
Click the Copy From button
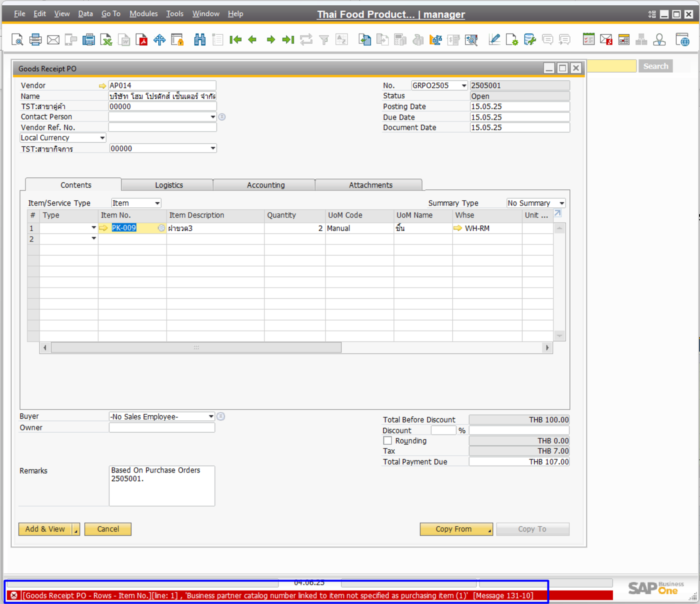[x=453, y=529]
